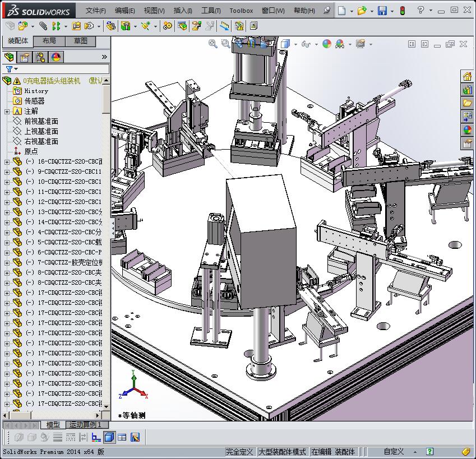Click the 自定义 units label in status bar

(394, 452)
